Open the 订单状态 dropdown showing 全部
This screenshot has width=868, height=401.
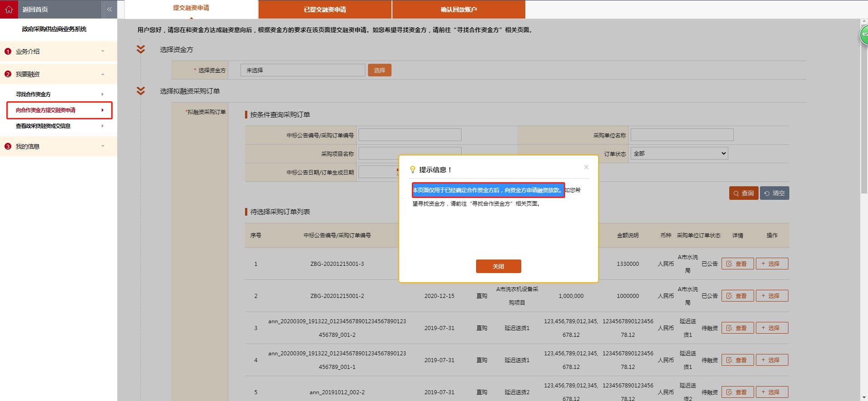click(679, 153)
